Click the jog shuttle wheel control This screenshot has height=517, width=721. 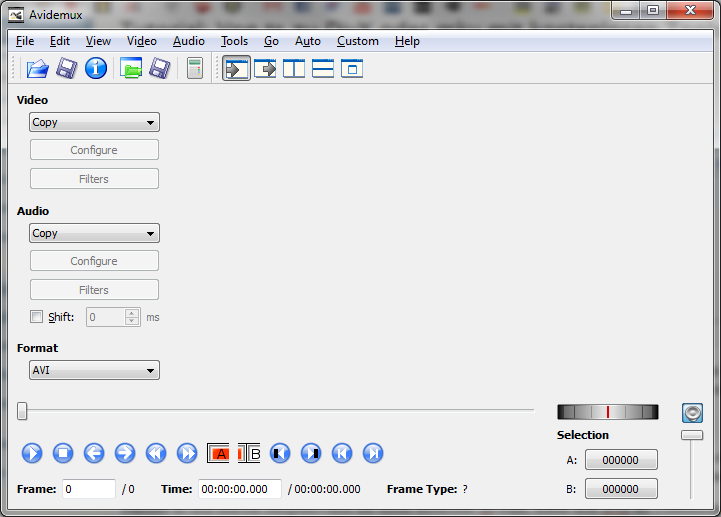(x=607, y=412)
